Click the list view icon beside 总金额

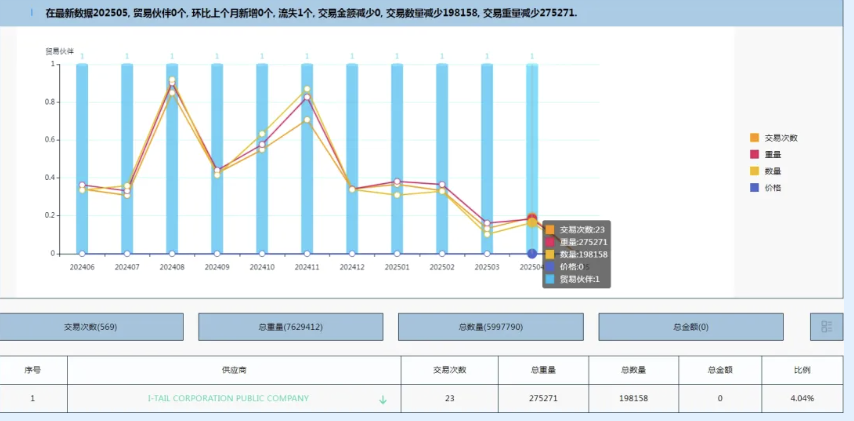click(x=826, y=327)
